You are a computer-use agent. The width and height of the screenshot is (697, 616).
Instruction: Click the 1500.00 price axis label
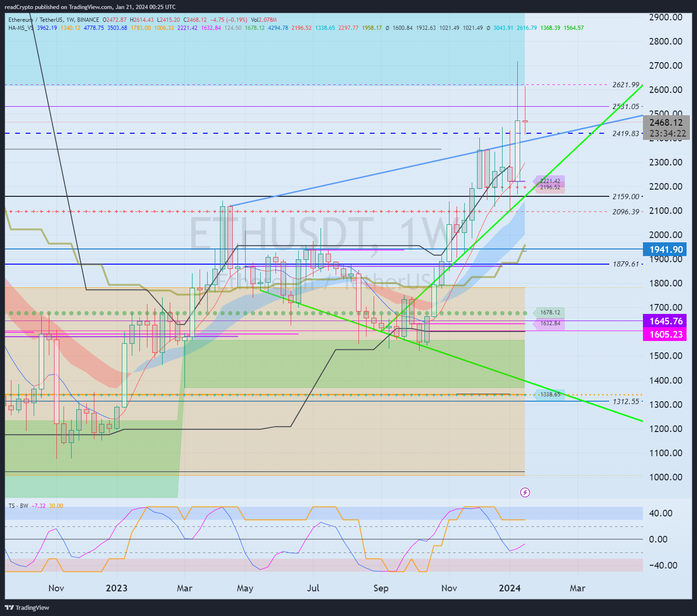pyautogui.click(x=666, y=356)
